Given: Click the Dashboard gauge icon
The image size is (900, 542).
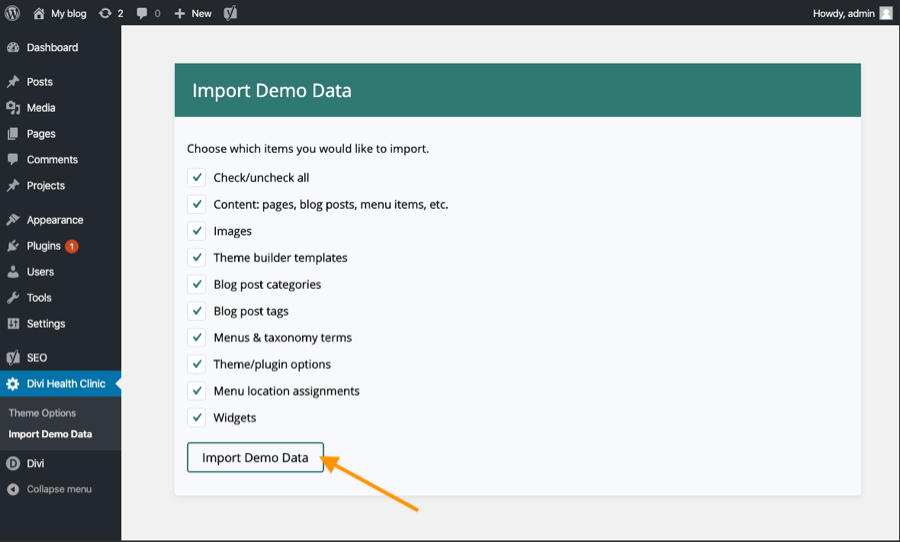Looking at the screenshot, I should [x=13, y=48].
